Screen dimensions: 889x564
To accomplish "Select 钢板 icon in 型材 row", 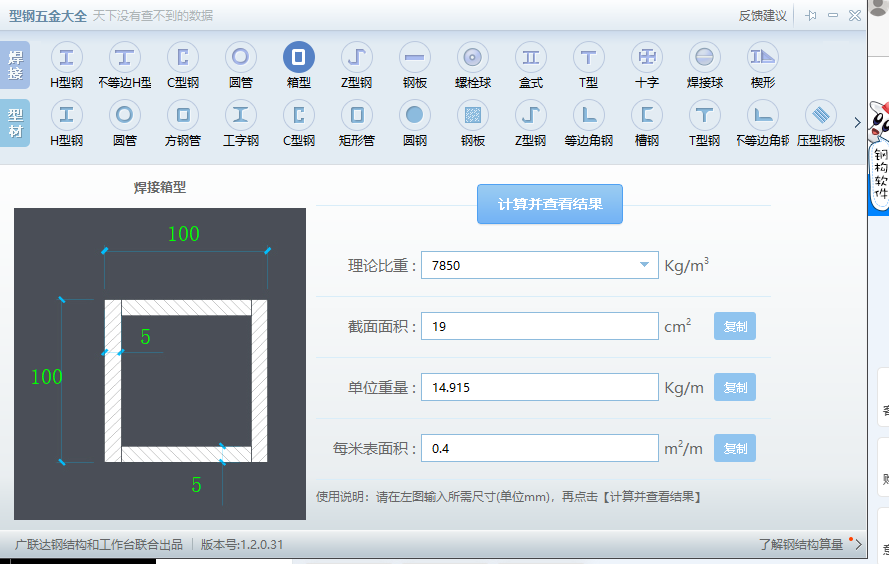I will click(x=473, y=115).
